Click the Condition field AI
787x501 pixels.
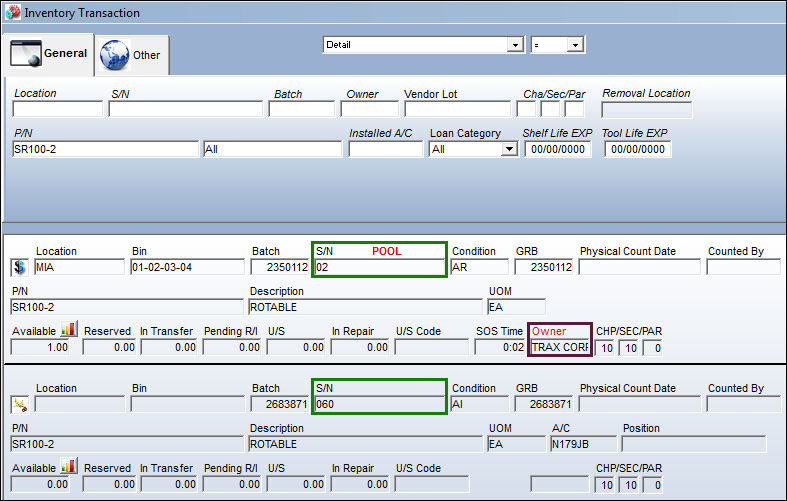click(479, 404)
